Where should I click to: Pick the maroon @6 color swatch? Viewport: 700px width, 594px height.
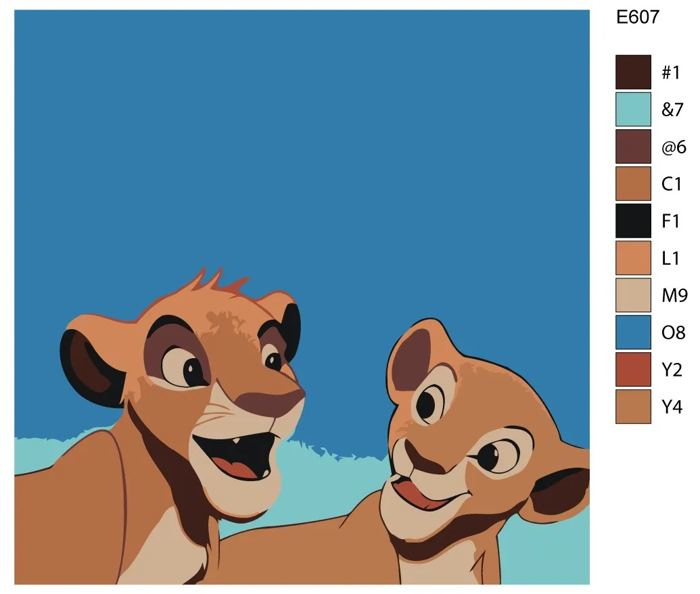tap(633, 146)
